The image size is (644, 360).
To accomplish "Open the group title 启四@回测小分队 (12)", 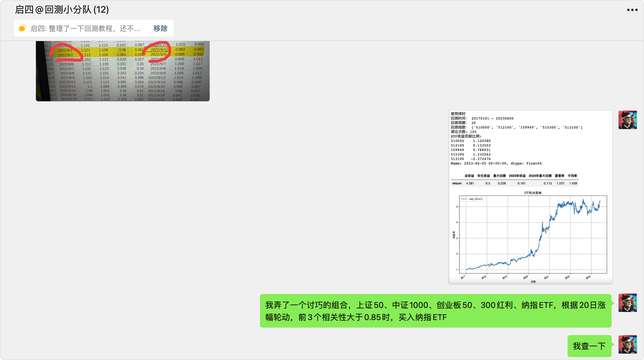I will click(62, 10).
